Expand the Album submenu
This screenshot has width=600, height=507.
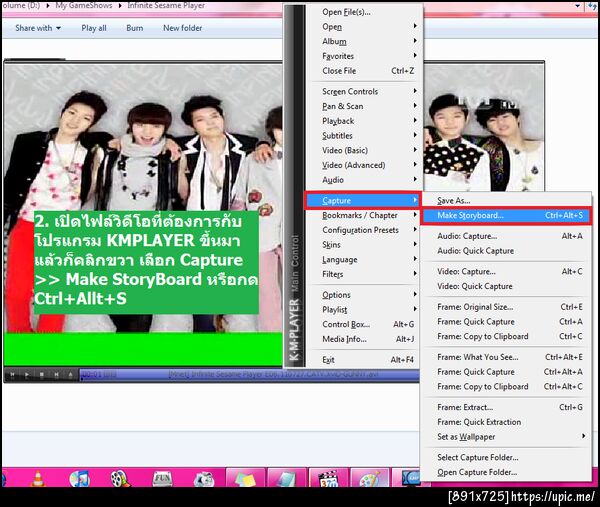(x=364, y=41)
